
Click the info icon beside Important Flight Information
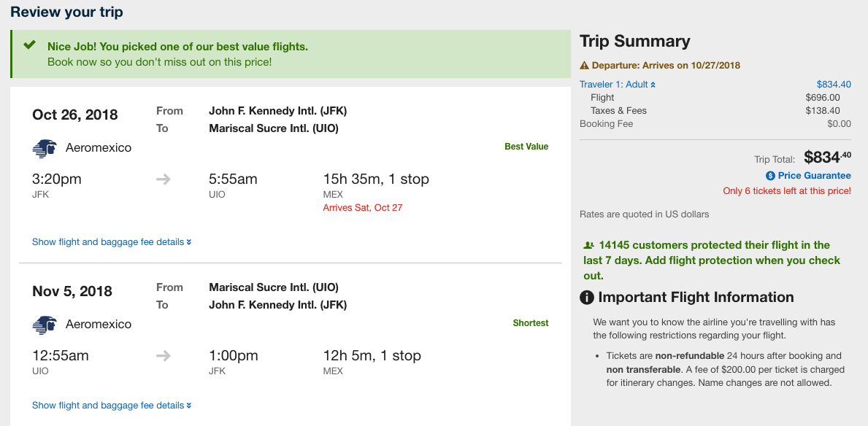[x=587, y=298]
